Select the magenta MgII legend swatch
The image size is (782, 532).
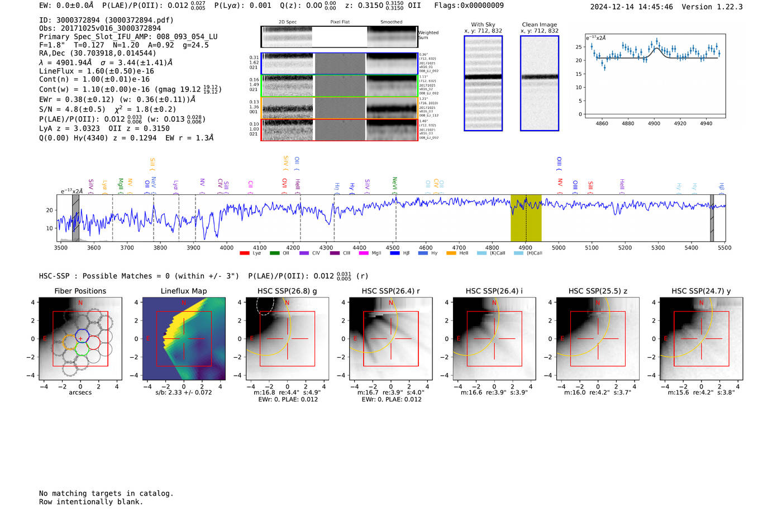(x=364, y=253)
